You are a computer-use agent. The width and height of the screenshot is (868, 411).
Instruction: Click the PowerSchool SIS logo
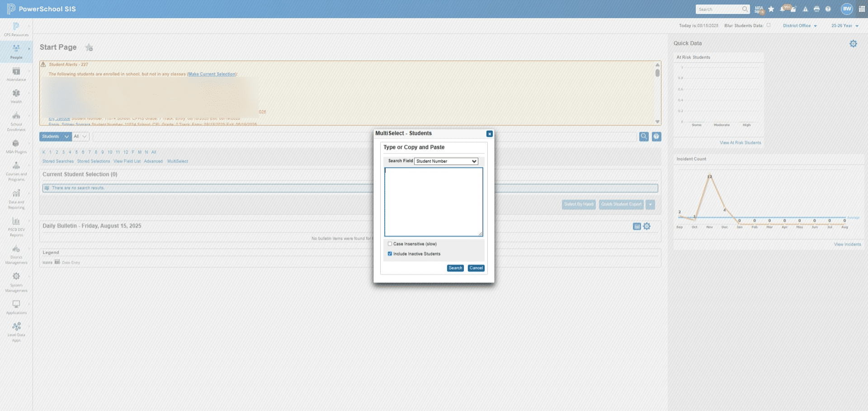coord(42,9)
